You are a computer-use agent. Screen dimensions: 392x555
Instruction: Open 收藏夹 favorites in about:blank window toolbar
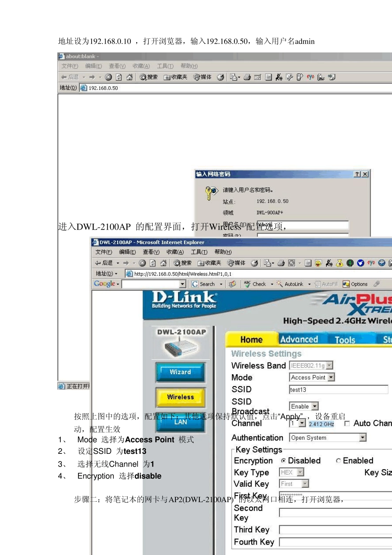(175, 77)
